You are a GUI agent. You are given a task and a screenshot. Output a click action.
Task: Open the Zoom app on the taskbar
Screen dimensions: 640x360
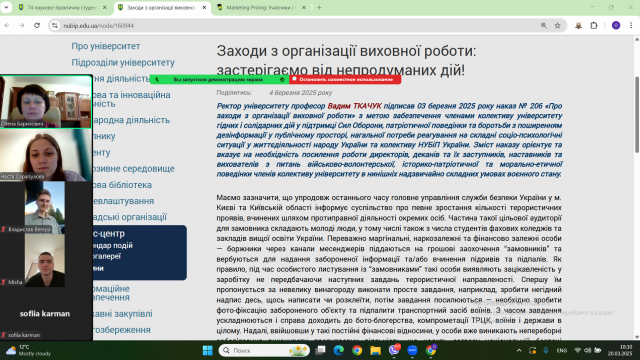pos(412,350)
